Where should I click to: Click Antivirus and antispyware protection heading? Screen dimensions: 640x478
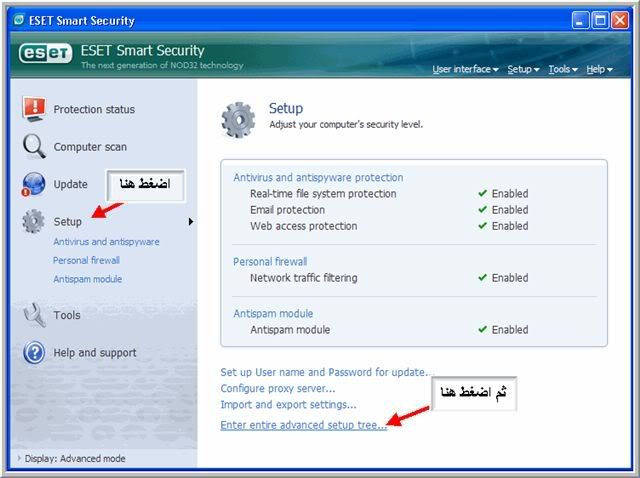point(318,178)
